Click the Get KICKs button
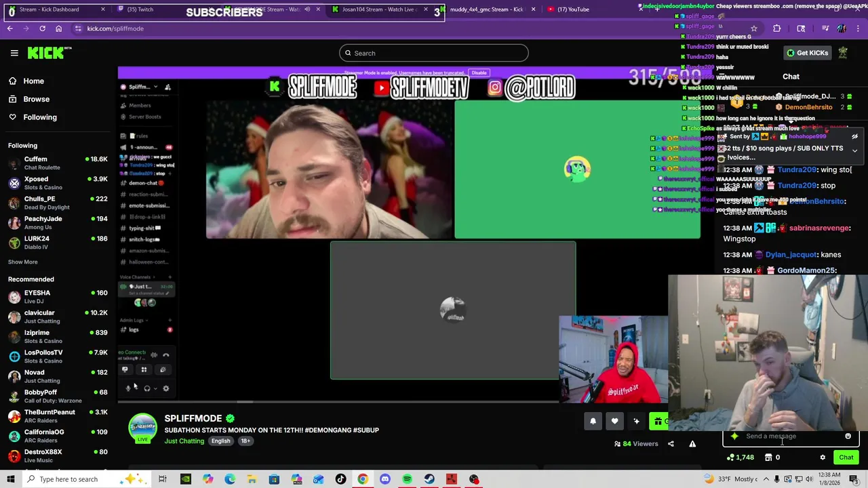 pyautogui.click(x=806, y=53)
